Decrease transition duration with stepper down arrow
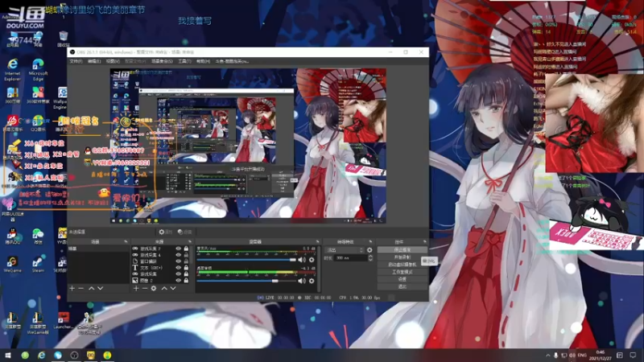 pos(370,260)
